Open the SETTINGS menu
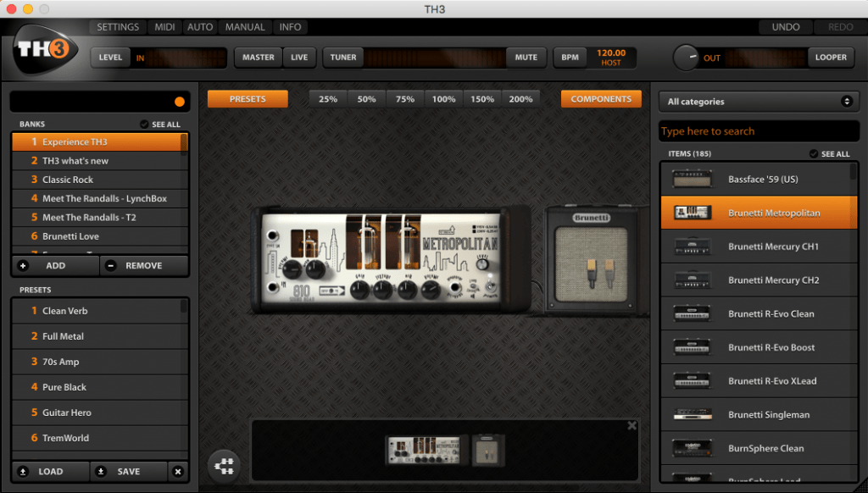This screenshot has width=868, height=493. [x=118, y=26]
